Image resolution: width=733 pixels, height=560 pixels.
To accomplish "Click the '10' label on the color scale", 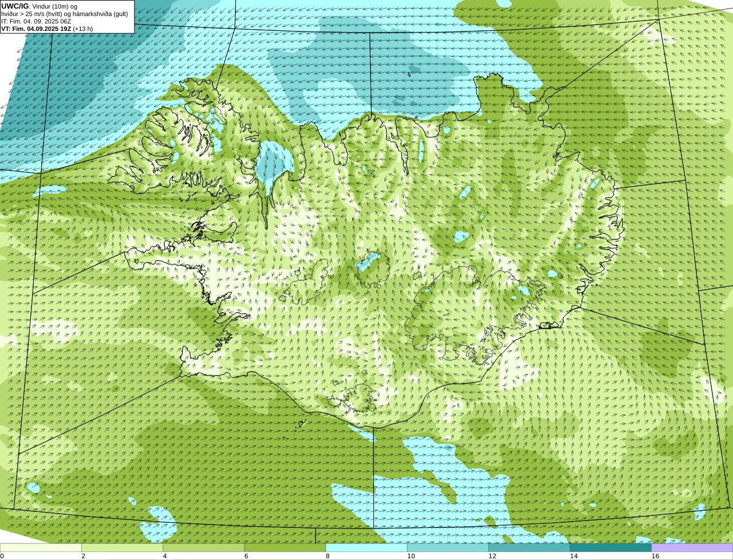I will 411,556.
